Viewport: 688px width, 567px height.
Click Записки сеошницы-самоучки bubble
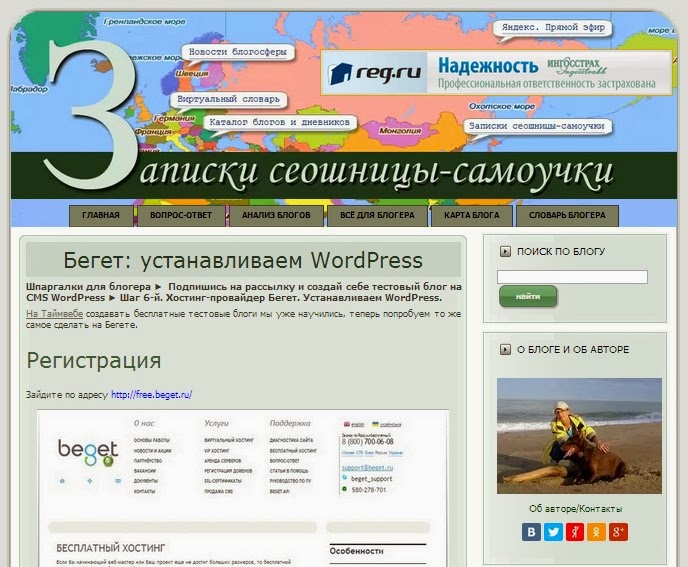537,126
